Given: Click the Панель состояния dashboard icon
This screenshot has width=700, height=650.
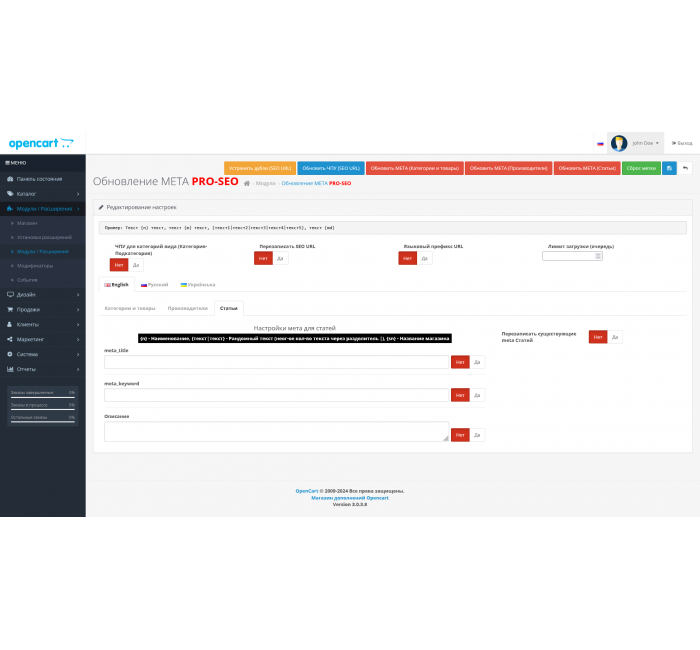Looking at the screenshot, I should click(10, 179).
